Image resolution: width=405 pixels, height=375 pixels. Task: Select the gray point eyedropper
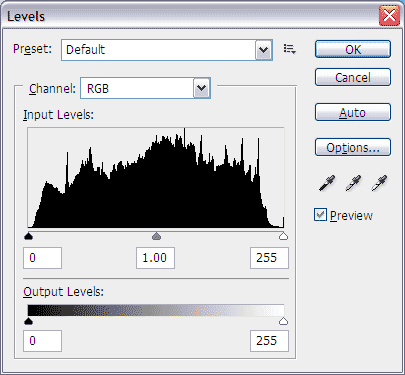(x=353, y=183)
